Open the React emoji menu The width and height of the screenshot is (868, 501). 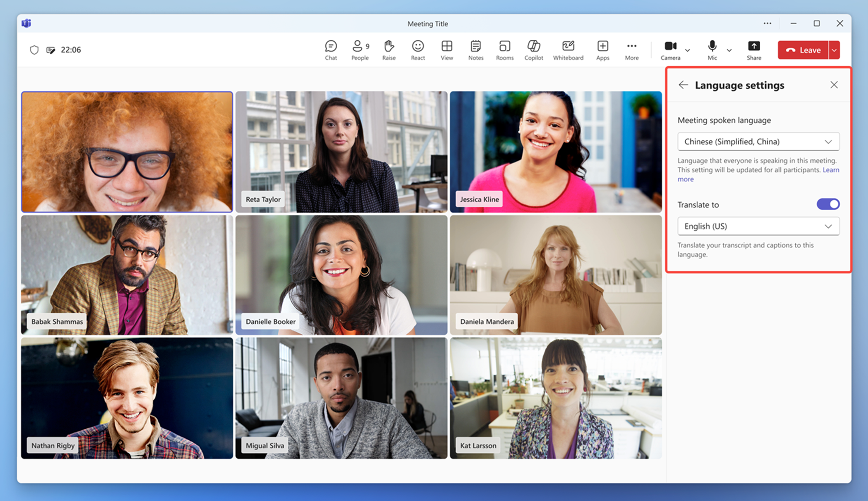point(418,50)
